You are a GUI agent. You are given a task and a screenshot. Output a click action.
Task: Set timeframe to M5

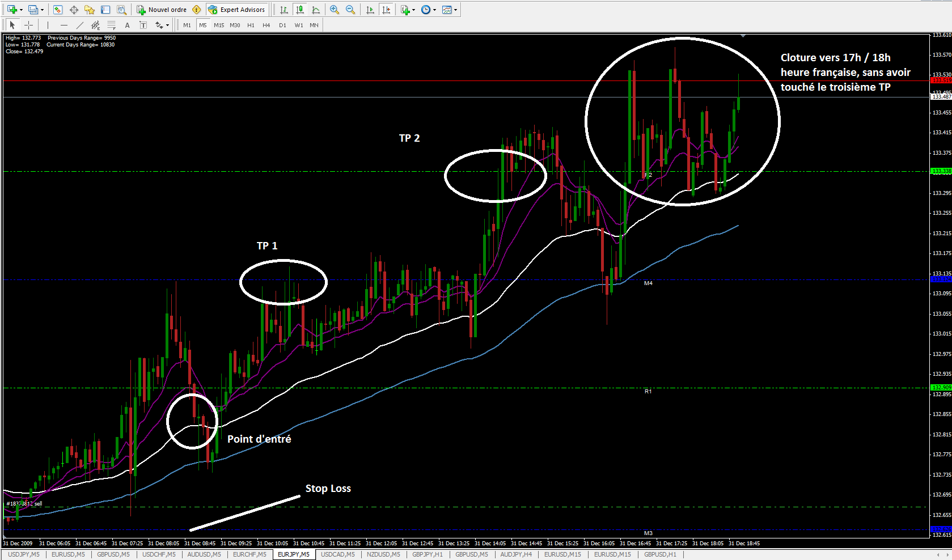[x=203, y=25]
